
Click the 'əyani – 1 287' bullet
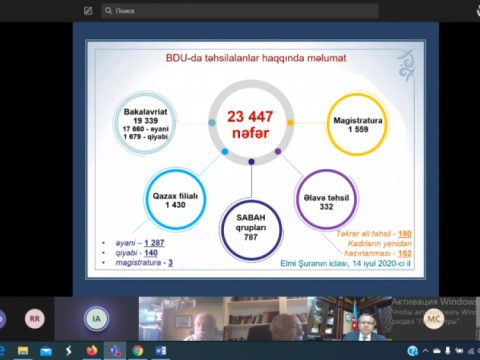140,243
